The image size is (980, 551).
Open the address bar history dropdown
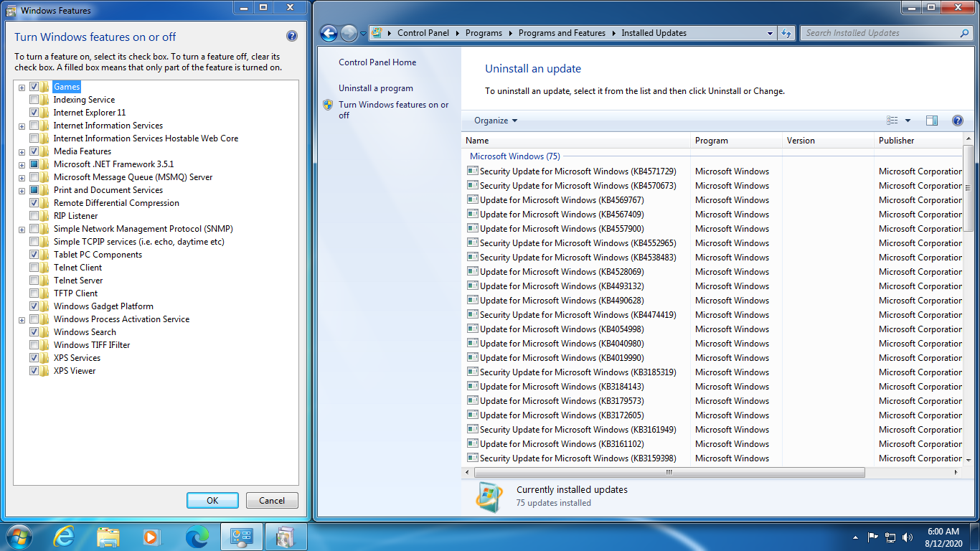click(x=770, y=33)
